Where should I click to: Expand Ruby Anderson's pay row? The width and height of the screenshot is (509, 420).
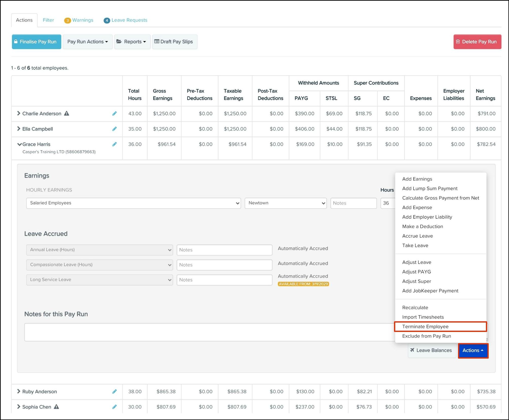point(19,391)
